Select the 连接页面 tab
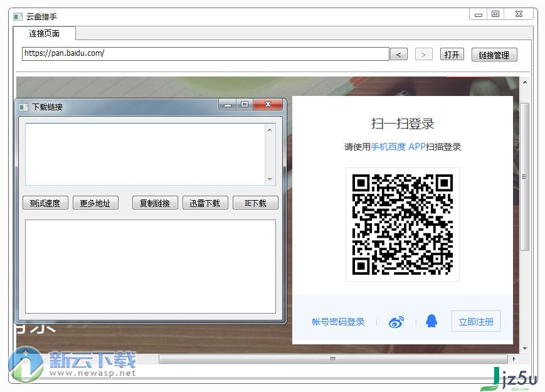 (44, 33)
